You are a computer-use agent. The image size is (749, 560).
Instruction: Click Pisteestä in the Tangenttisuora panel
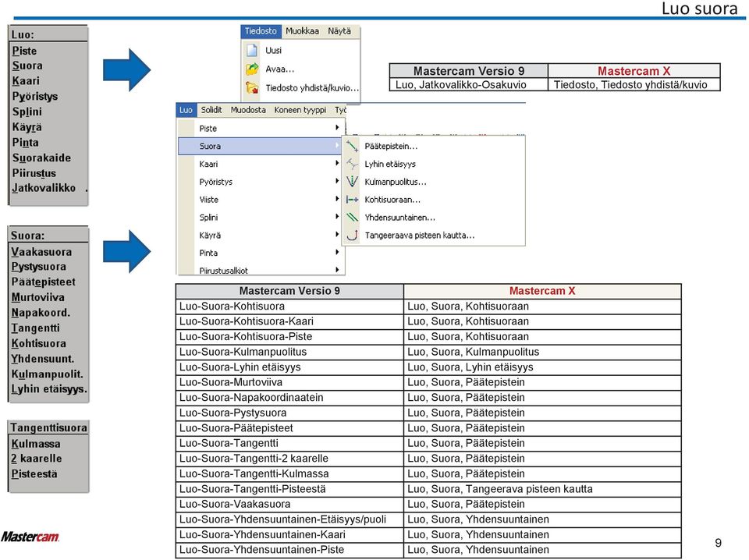point(34,474)
